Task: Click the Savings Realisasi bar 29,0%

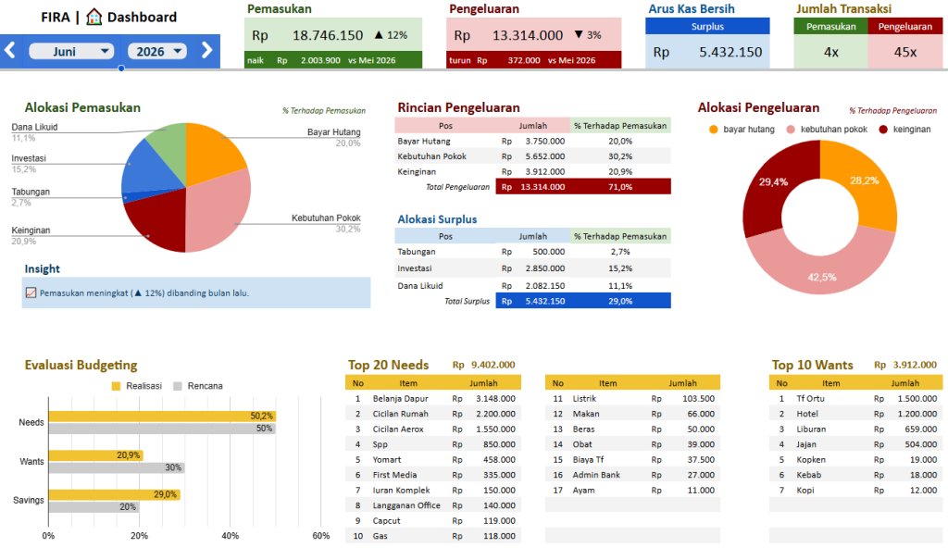Action: coord(114,494)
